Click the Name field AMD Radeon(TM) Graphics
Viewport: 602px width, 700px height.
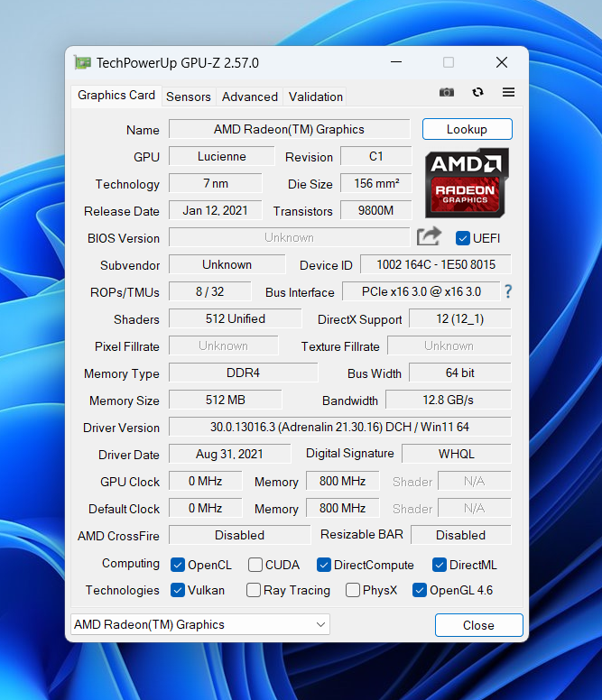pyautogui.click(x=290, y=130)
